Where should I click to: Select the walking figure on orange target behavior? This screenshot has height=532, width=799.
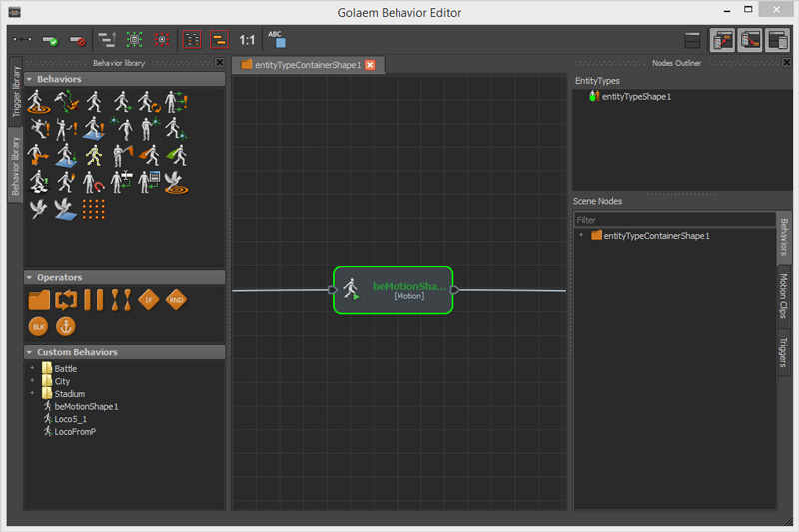coord(38,101)
